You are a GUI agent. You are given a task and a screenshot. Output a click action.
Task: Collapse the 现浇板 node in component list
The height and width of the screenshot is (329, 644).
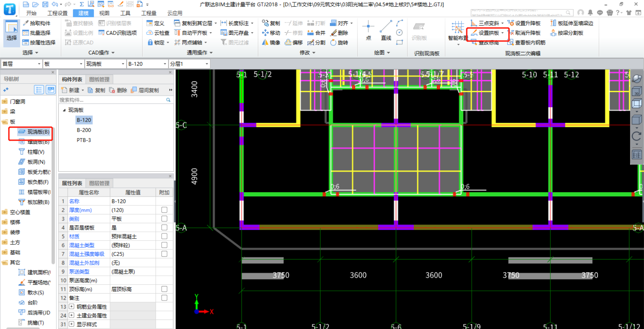[x=64, y=110]
